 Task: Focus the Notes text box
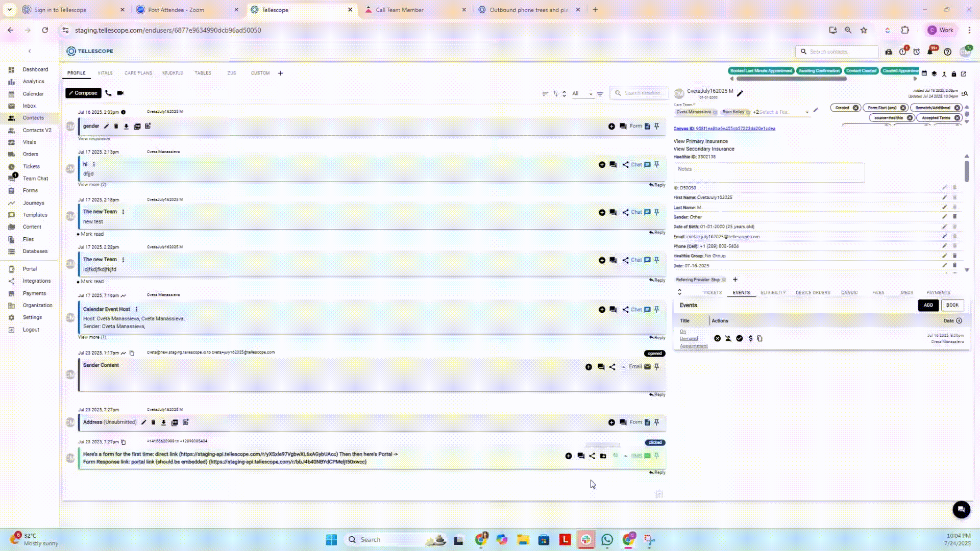(769, 172)
